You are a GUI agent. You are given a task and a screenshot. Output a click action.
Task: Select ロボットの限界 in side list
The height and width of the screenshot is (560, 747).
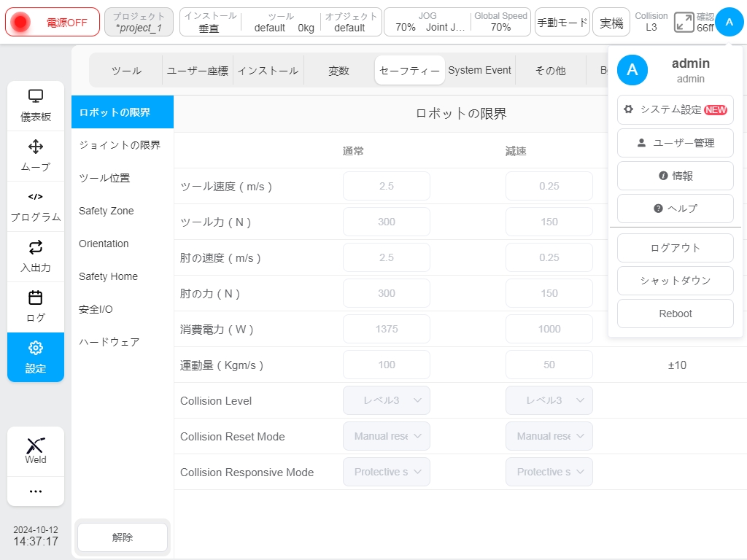click(x=123, y=112)
